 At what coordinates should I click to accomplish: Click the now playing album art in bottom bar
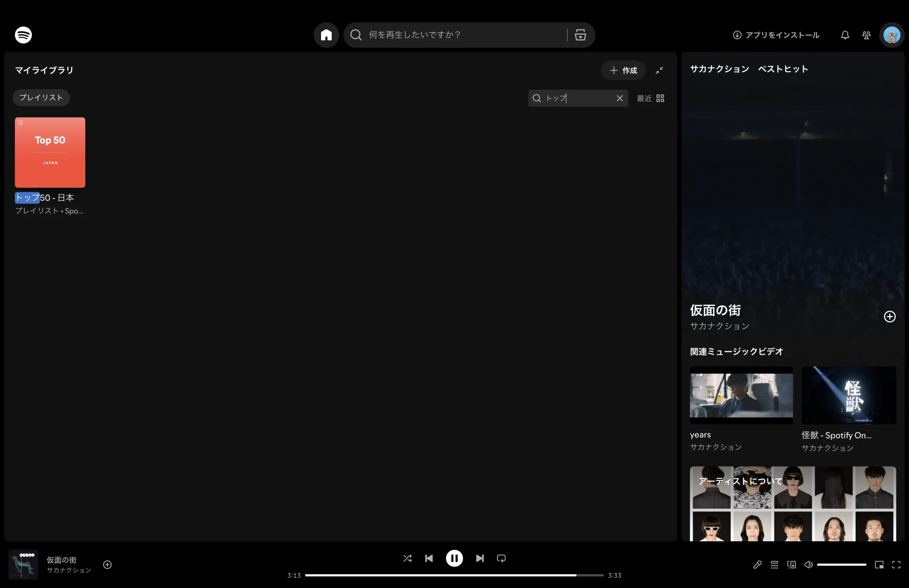point(23,564)
